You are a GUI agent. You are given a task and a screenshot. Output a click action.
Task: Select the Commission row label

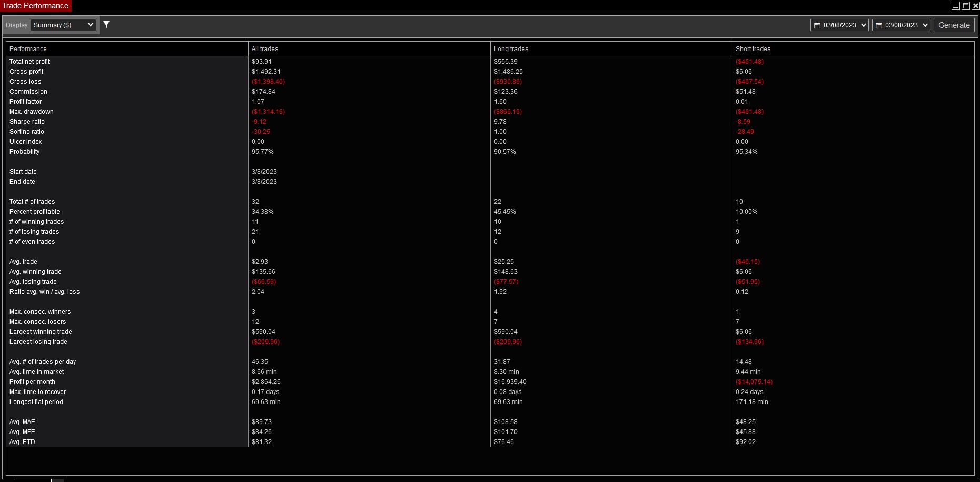click(28, 92)
